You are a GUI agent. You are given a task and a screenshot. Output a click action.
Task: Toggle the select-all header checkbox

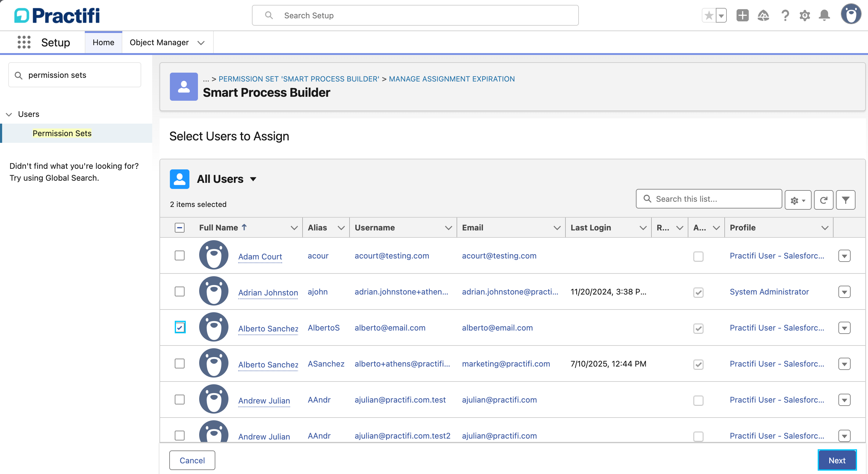pos(180,228)
